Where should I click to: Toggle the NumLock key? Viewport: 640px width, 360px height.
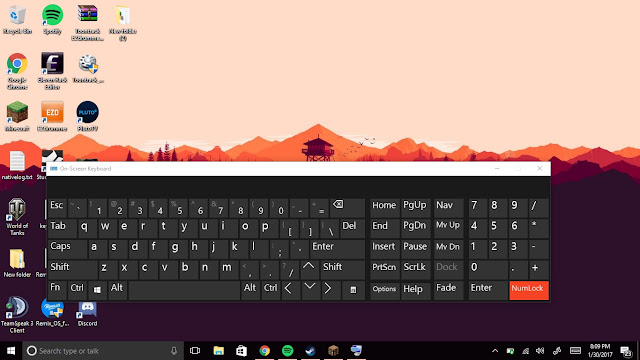[x=529, y=290]
